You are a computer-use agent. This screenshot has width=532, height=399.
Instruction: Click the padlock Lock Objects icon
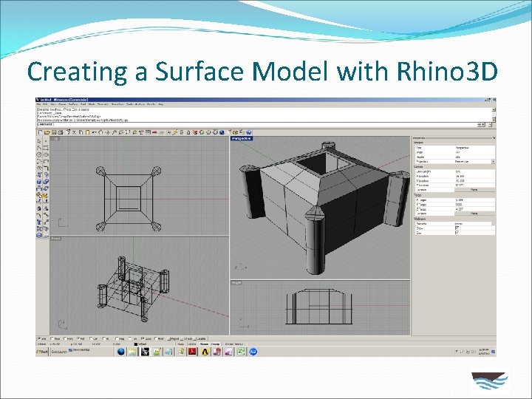point(188,132)
